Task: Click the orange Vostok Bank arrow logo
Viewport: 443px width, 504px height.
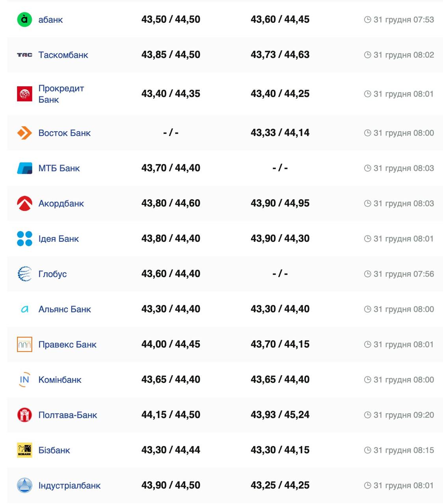Action: click(x=24, y=133)
